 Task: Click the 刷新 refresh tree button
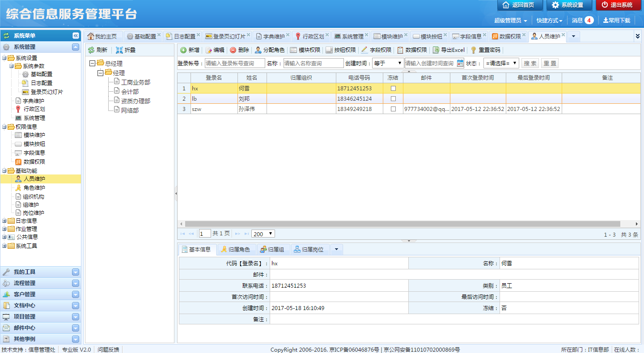point(97,50)
